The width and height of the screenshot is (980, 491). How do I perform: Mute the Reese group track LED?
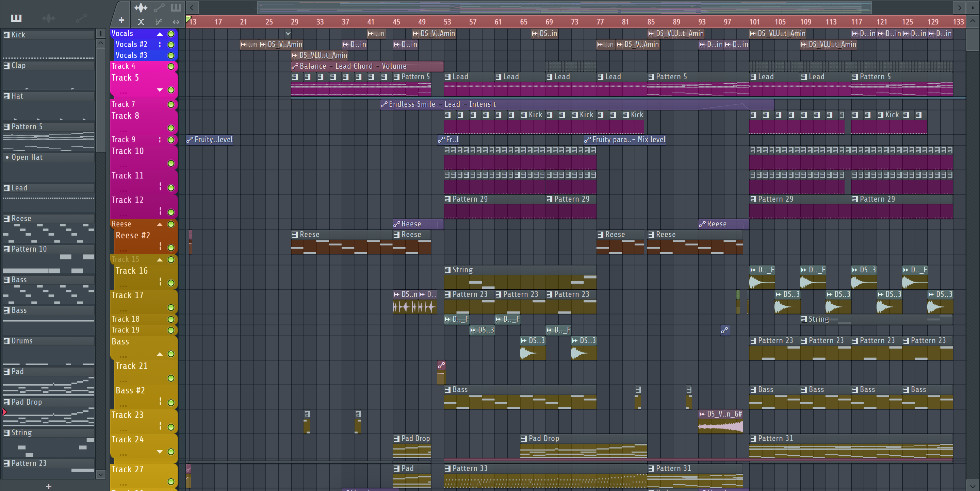pos(171,224)
